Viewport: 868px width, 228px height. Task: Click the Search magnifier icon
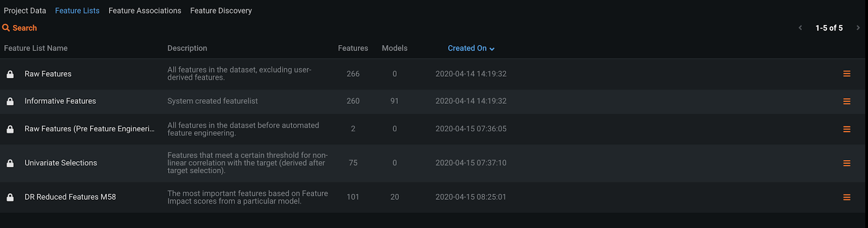pyautogui.click(x=6, y=28)
